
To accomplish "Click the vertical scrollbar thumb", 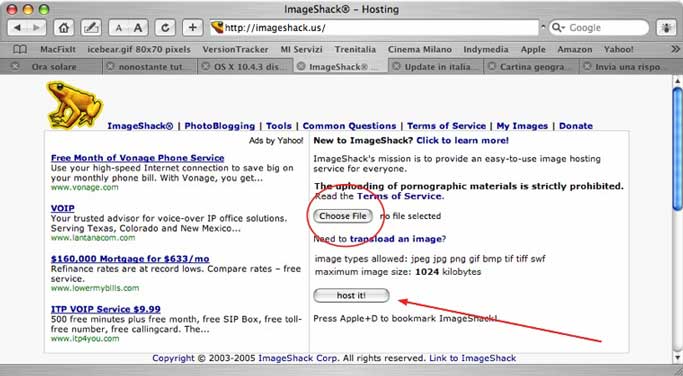I will [x=677, y=148].
